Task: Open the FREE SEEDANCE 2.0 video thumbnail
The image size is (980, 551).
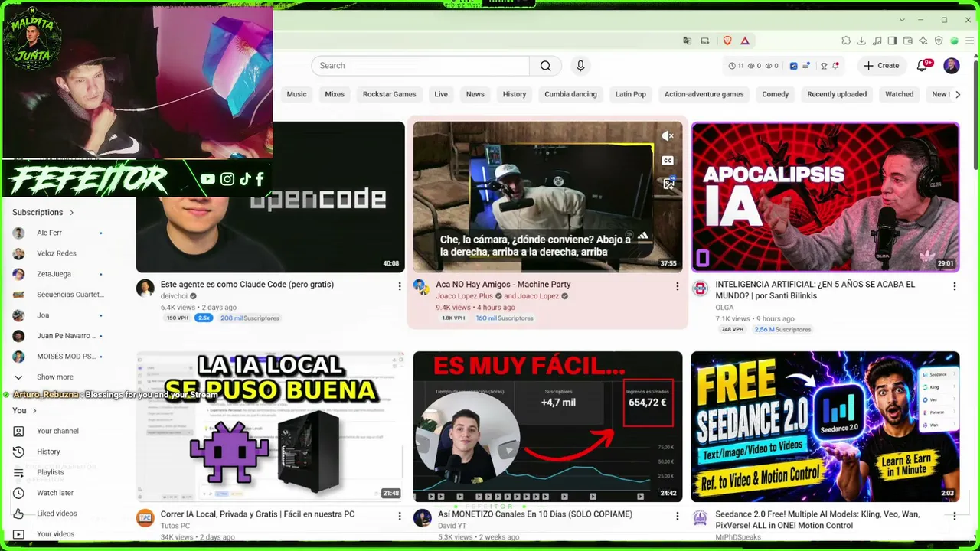Action: 825,427
